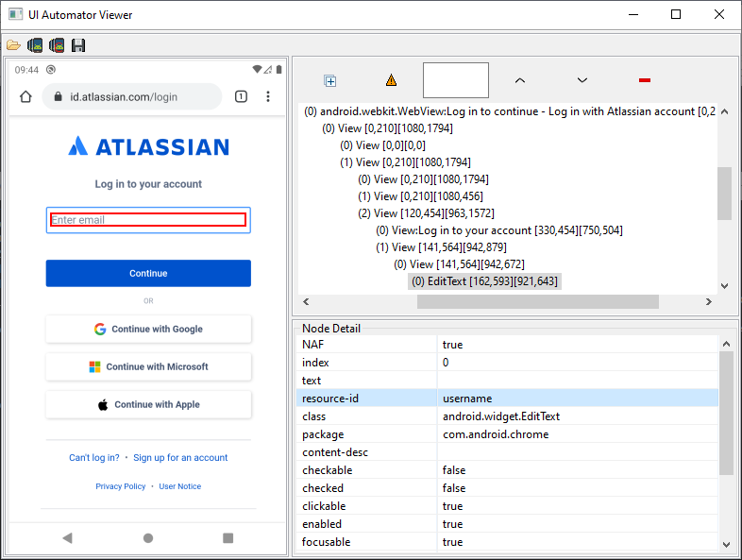Viewport: 742px width, 560px height.
Task: Toggle NAF nodes warning triangle icon
Action: pyautogui.click(x=392, y=80)
